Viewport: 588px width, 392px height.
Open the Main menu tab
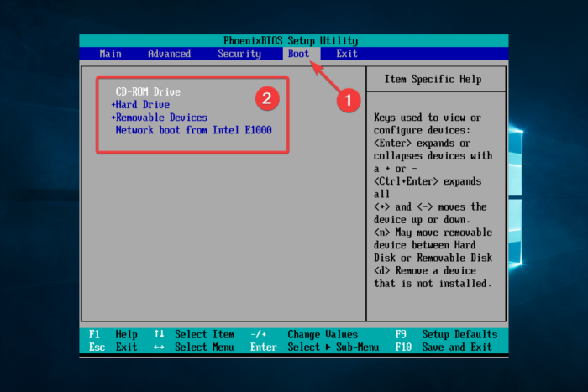[110, 54]
